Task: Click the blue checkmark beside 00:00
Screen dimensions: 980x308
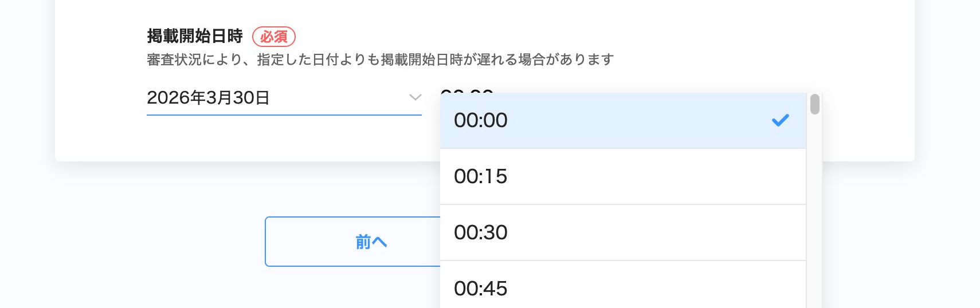Action: click(x=780, y=120)
